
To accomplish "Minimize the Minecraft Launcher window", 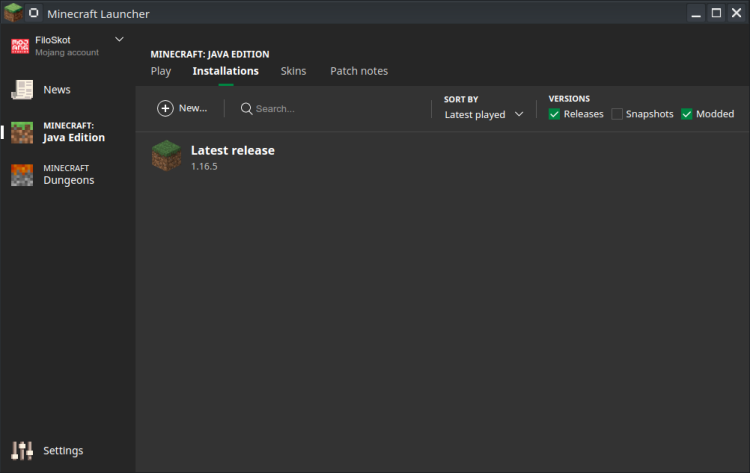I will [696, 13].
